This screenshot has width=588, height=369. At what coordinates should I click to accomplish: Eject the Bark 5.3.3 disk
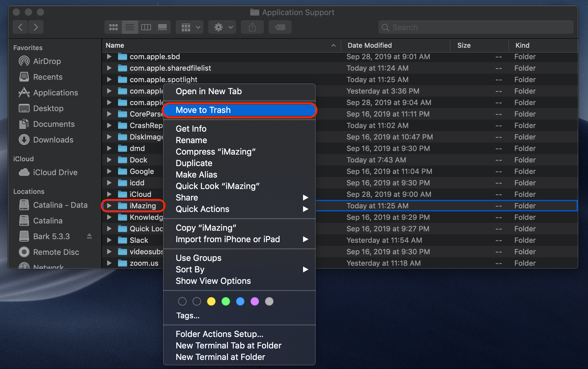point(89,236)
